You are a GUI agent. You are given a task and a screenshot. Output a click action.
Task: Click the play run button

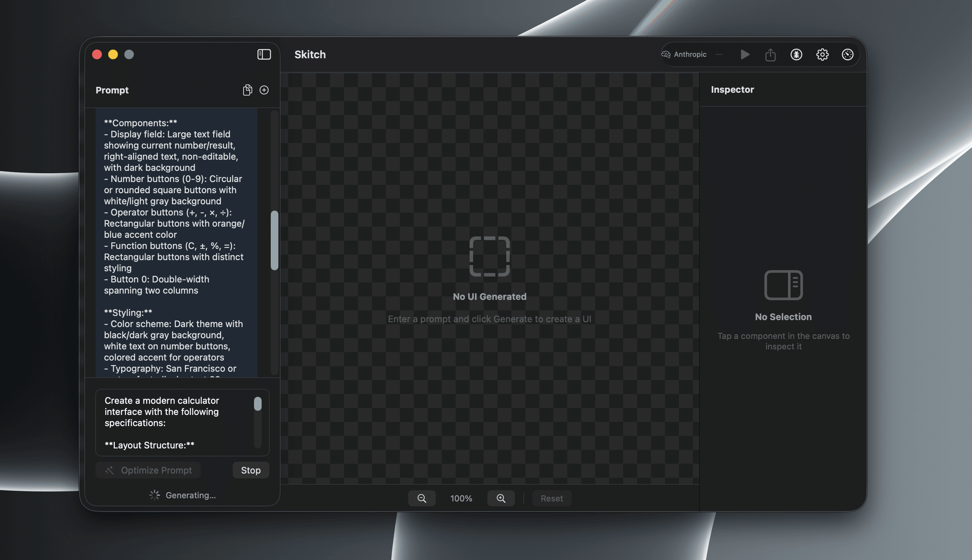click(745, 54)
